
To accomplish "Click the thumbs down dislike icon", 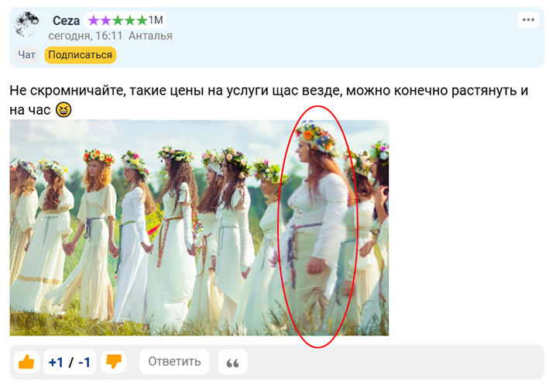I will [114, 362].
